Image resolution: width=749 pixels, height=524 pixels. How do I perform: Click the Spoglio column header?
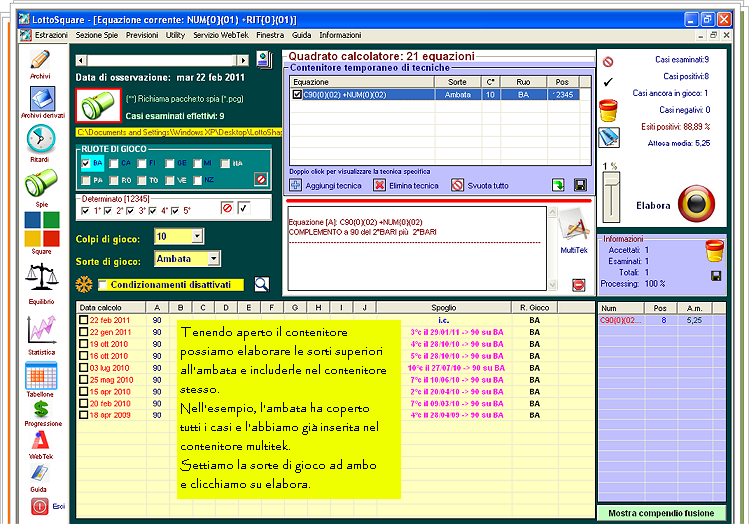(x=444, y=308)
